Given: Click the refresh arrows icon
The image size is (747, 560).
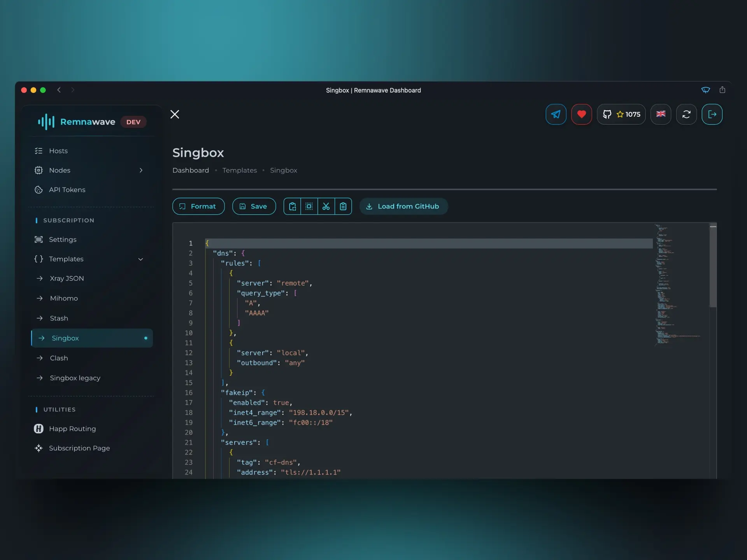Looking at the screenshot, I should (686, 114).
